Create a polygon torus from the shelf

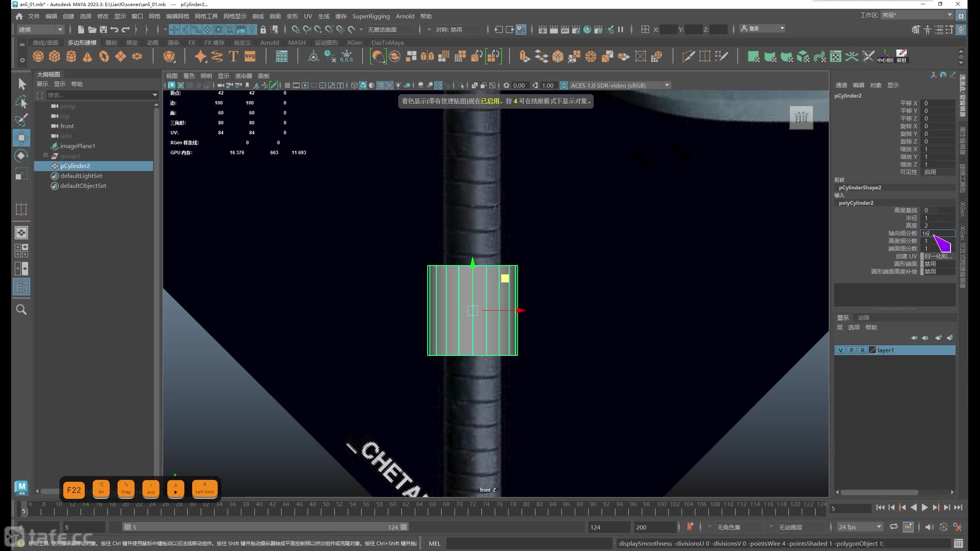(104, 57)
